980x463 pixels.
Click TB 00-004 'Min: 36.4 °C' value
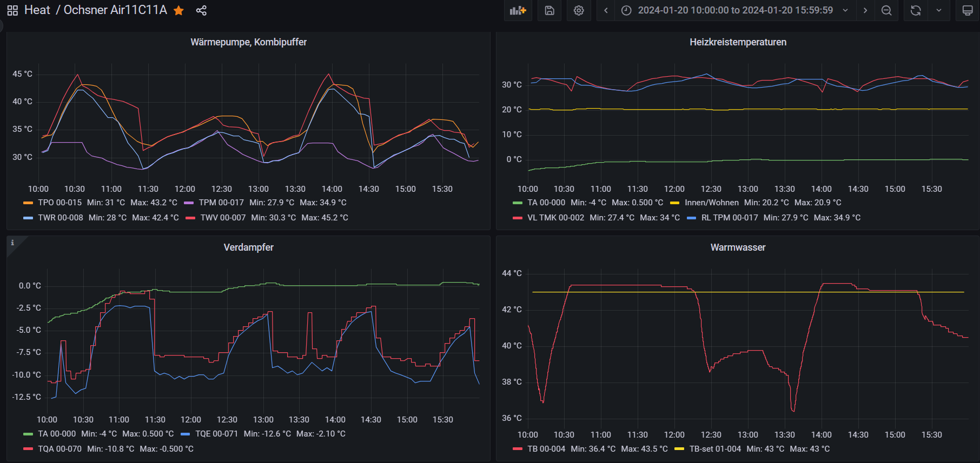point(593,449)
